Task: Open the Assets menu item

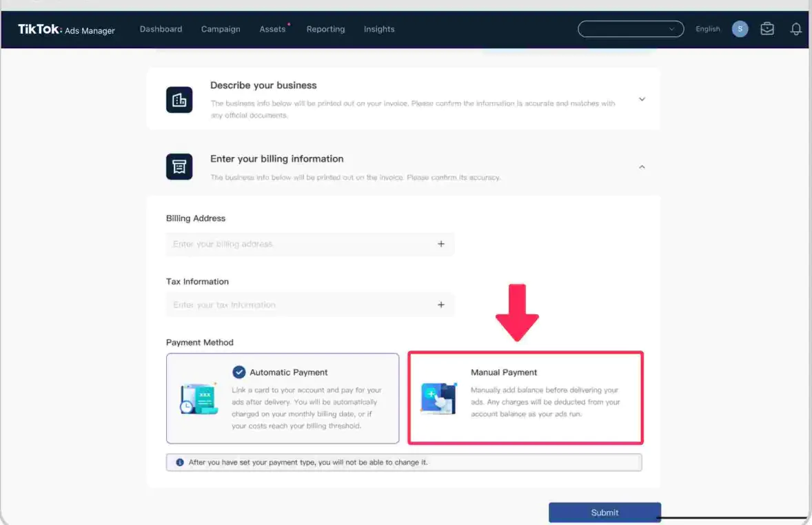Action: 272,29
